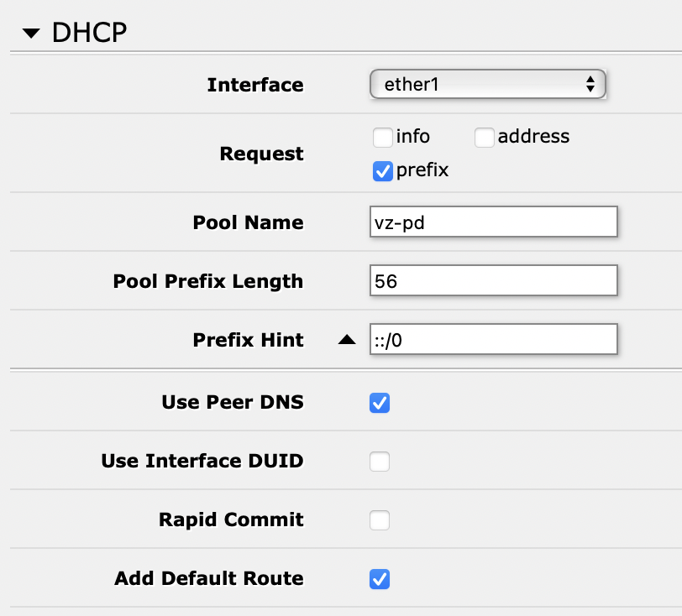This screenshot has height=616, width=682.
Task: Collapse the Prefix Hint row via its triangle
Action: coord(348,339)
